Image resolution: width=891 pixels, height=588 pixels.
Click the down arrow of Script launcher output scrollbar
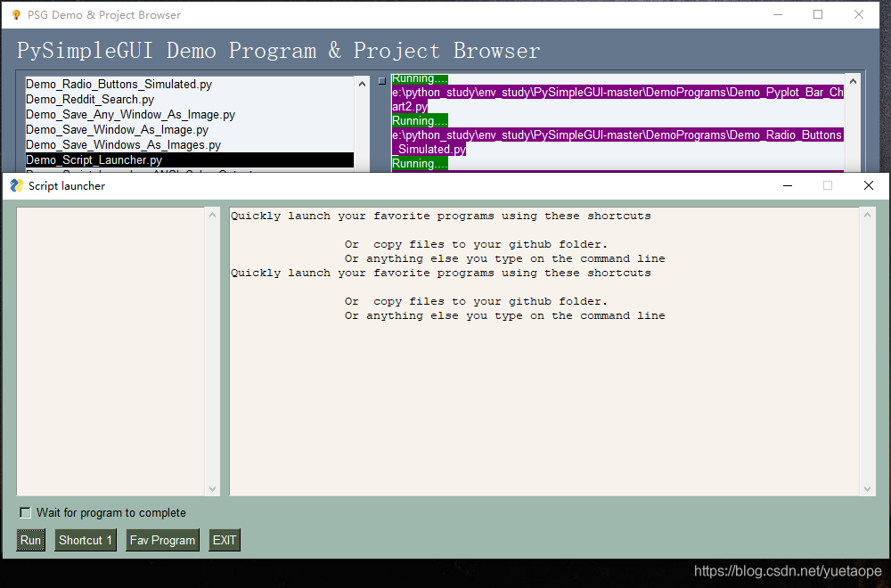(x=867, y=488)
